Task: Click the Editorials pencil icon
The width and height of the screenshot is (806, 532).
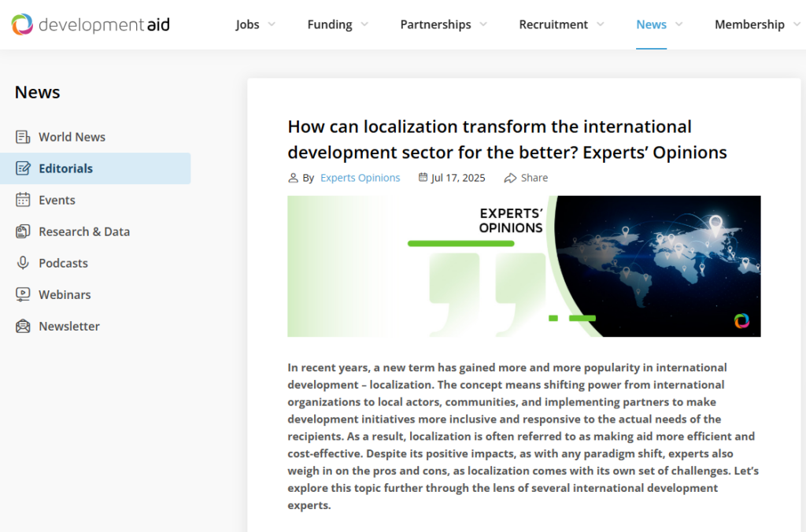Action: point(23,168)
